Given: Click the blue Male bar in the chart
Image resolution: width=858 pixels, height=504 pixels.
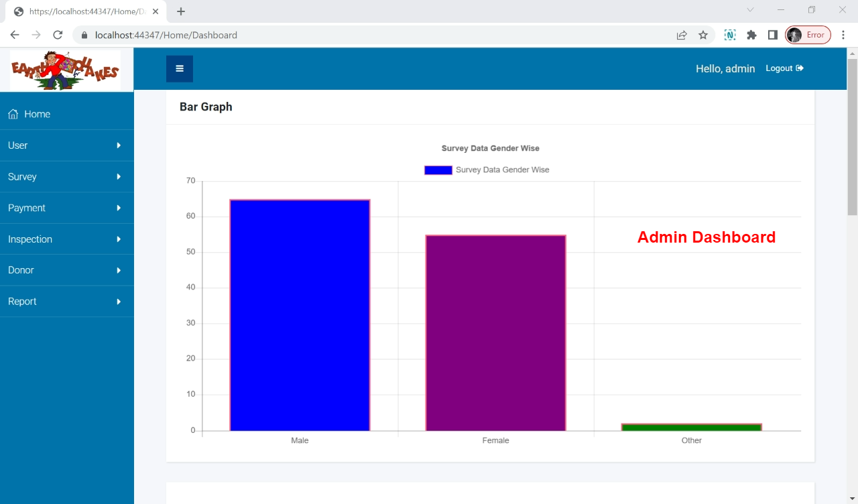Looking at the screenshot, I should 300,315.
